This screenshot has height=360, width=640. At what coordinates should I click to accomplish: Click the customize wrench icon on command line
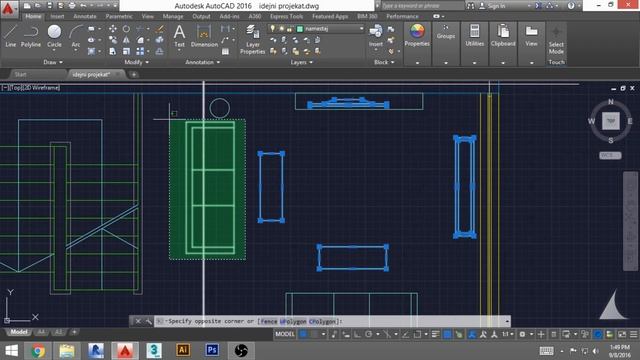149,321
